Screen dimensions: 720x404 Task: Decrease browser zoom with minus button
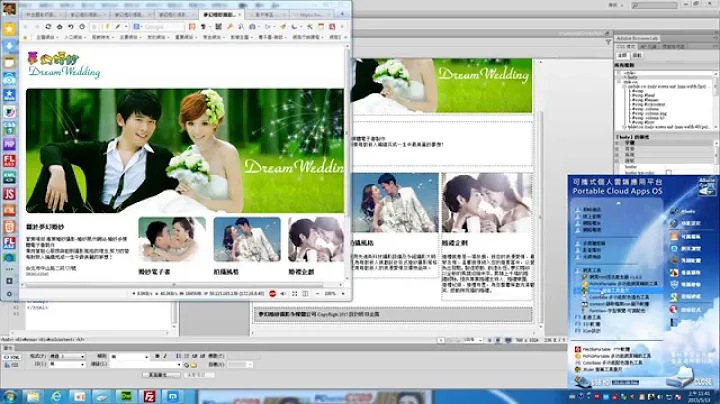click(x=317, y=293)
